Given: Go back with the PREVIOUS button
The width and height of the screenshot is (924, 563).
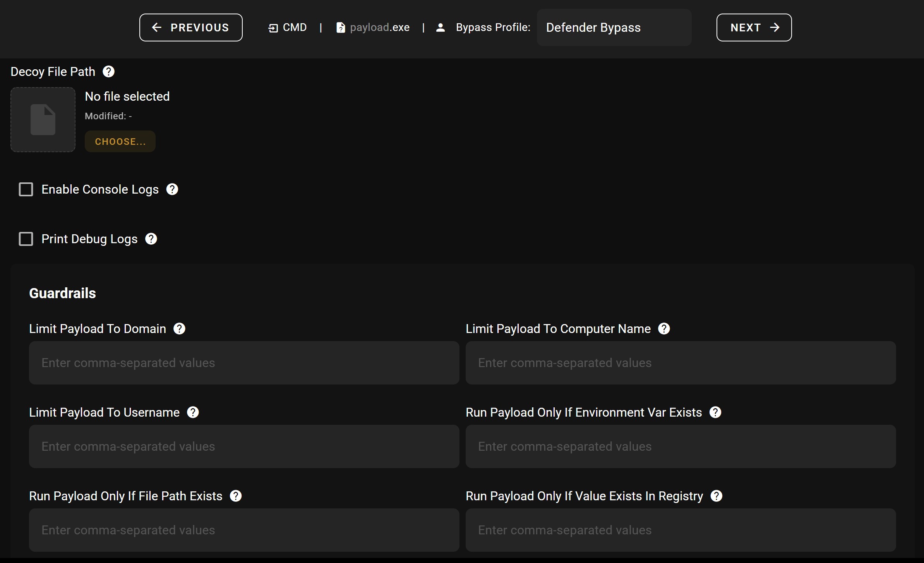Looking at the screenshot, I should pos(191,27).
